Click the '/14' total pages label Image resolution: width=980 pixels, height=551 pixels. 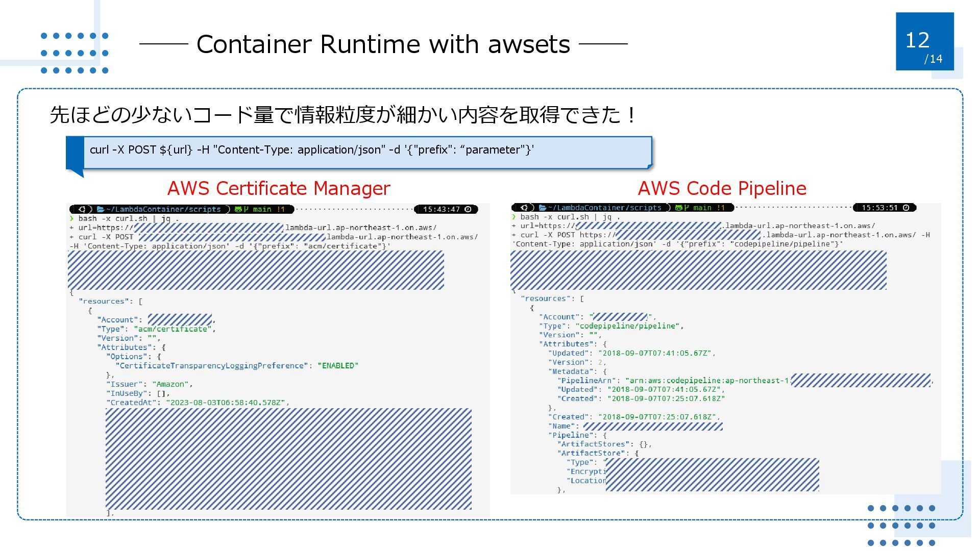[933, 59]
